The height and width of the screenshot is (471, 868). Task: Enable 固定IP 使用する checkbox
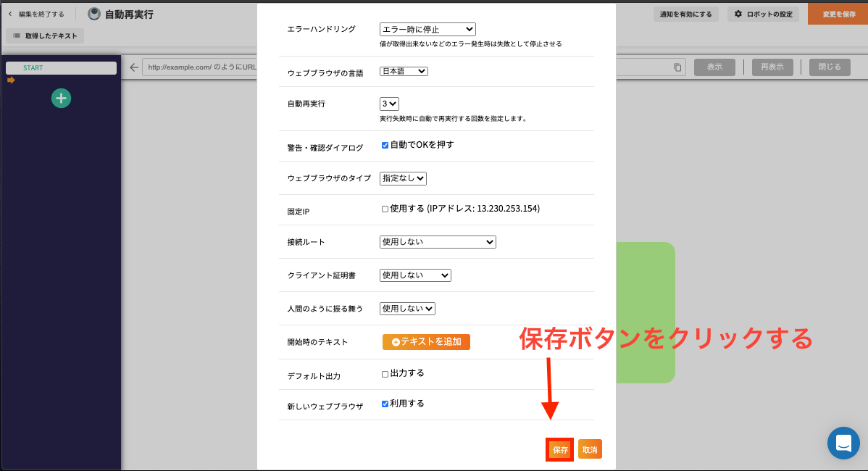tap(385, 209)
